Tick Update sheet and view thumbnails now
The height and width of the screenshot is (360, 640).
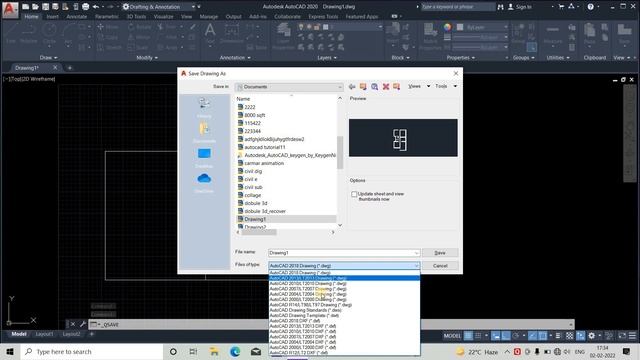tap(354, 194)
